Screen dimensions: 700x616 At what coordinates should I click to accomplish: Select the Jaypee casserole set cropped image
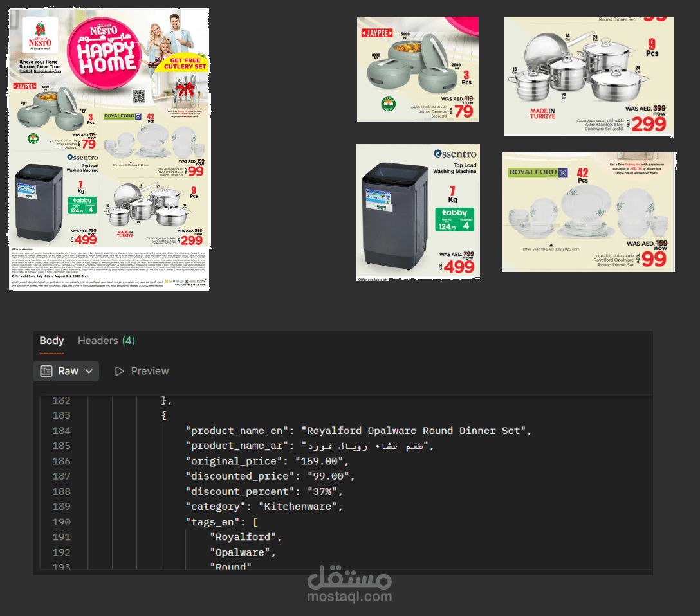(x=418, y=69)
